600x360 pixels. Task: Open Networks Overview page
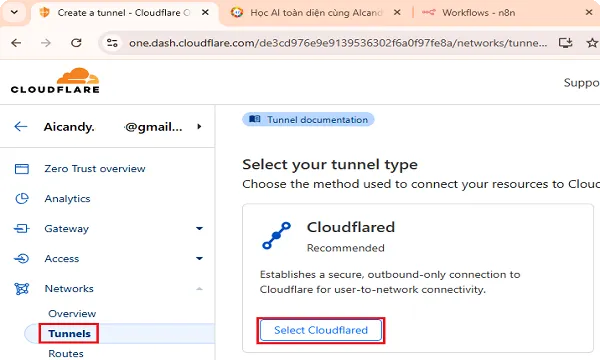[72, 314]
